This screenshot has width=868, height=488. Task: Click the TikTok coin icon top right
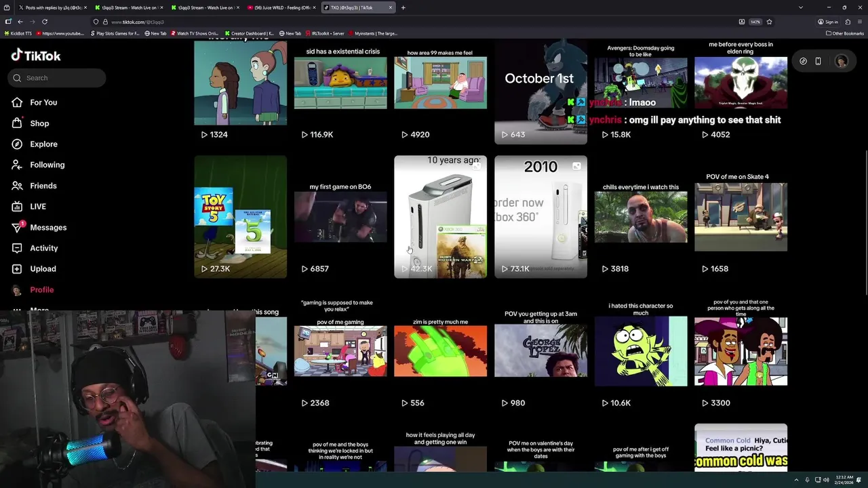803,61
